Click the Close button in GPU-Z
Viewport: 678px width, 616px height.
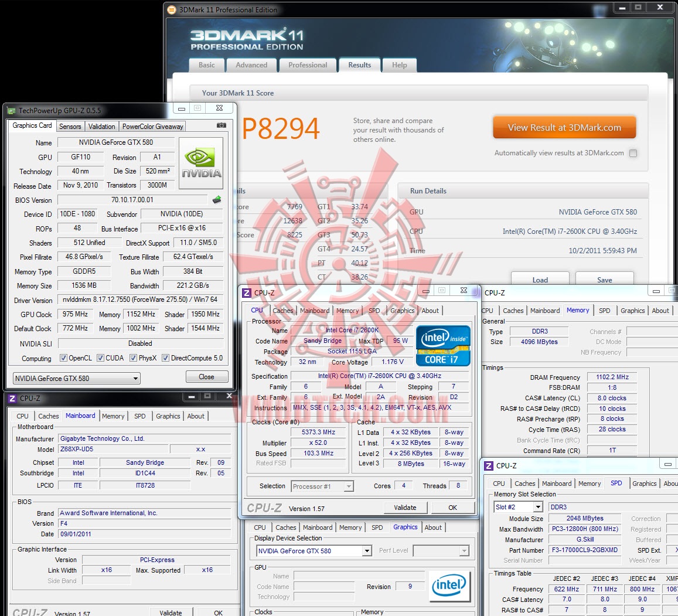[207, 377]
